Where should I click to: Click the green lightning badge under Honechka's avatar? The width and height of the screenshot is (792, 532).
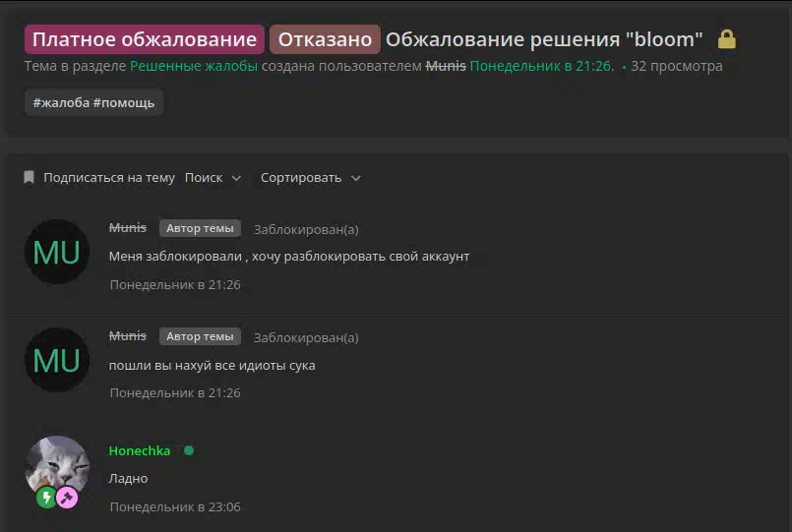click(46, 498)
